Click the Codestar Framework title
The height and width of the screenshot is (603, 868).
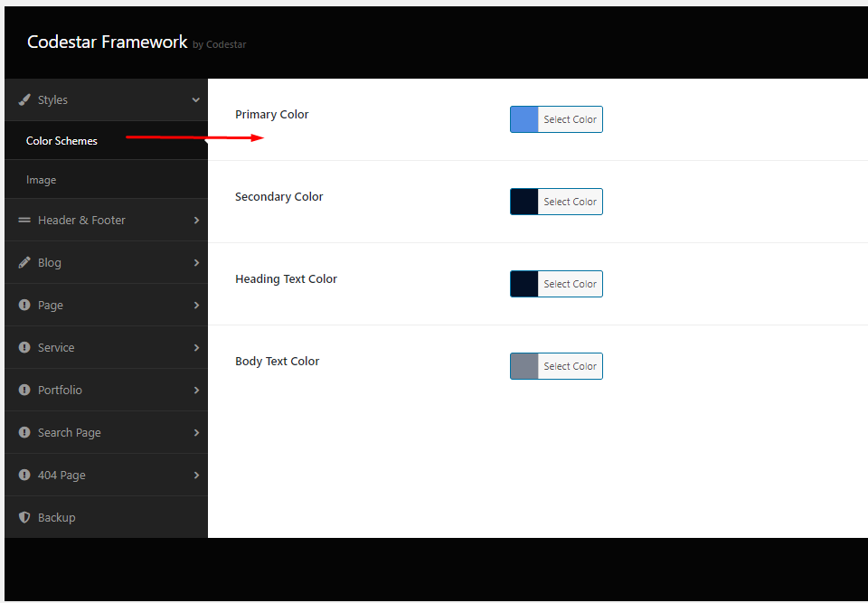pyautogui.click(x=108, y=42)
